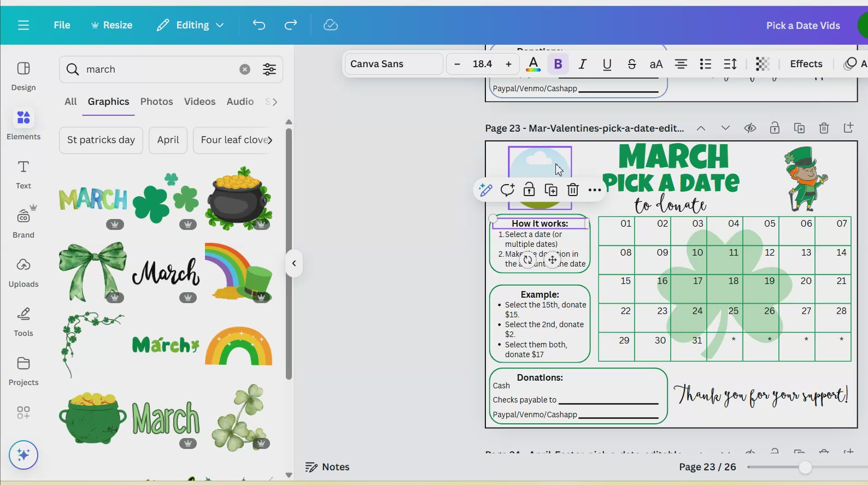Hide Page 23 with eye icon
The width and height of the screenshot is (868, 485).
click(x=750, y=128)
